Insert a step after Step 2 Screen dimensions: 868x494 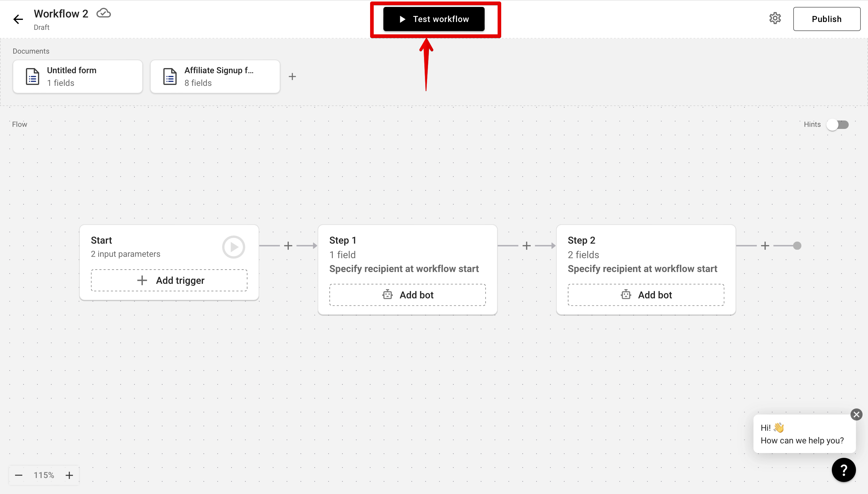pos(765,245)
